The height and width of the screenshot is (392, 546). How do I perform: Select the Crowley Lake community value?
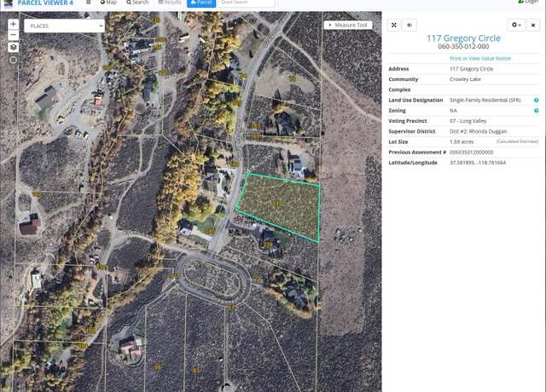coord(465,79)
